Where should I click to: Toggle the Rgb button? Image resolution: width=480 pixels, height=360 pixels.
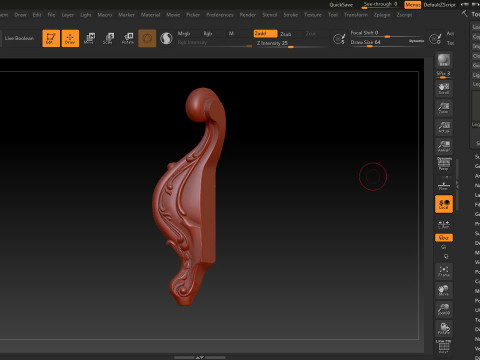pyautogui.click(x=208, y=34)
